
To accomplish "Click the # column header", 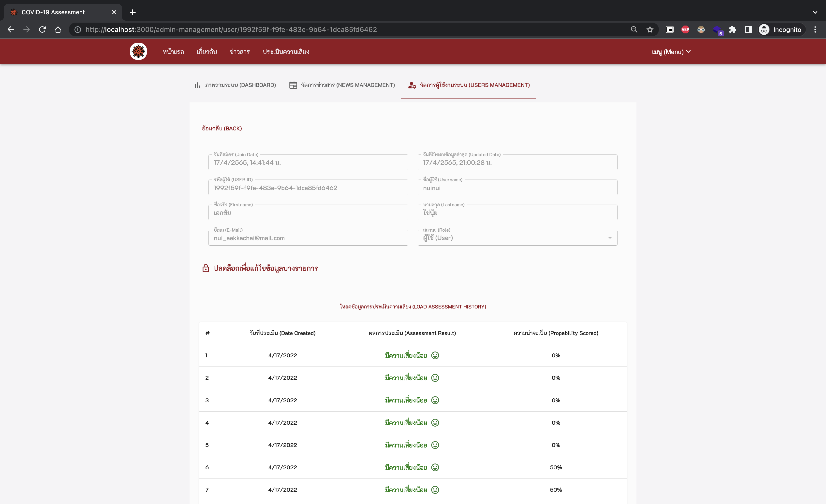I will [207, 333].
